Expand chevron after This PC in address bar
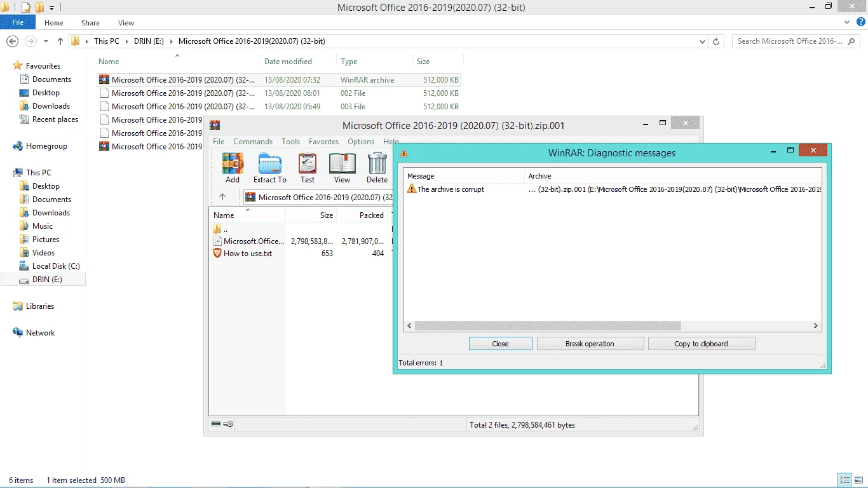The width and height of the screenshot is (868, 488). 126,41
